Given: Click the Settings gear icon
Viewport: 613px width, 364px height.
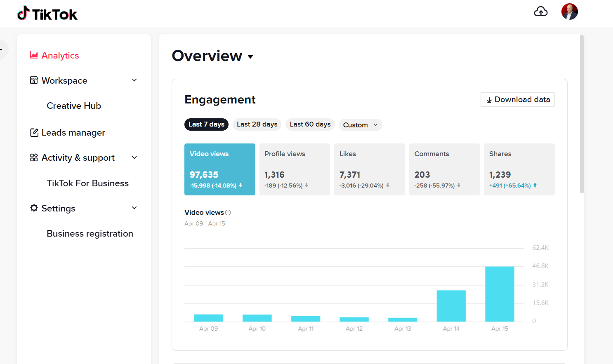Looking at the screenshot, I should point(34,208).
